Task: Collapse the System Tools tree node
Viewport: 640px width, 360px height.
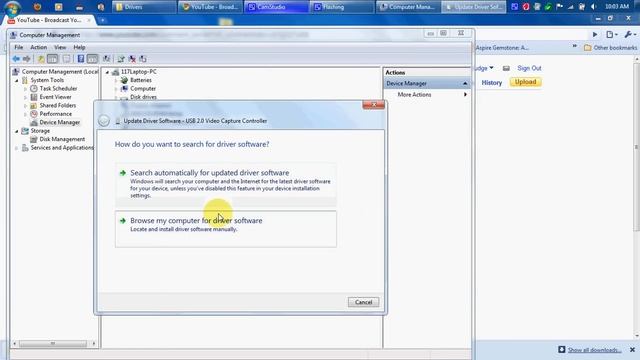Action: click(x=17, y=80)
